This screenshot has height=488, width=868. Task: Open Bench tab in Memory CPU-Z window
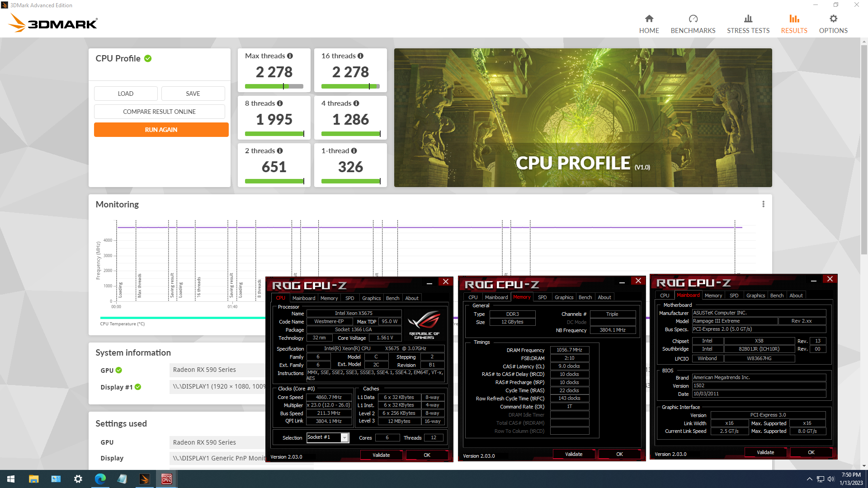(585, 297)
